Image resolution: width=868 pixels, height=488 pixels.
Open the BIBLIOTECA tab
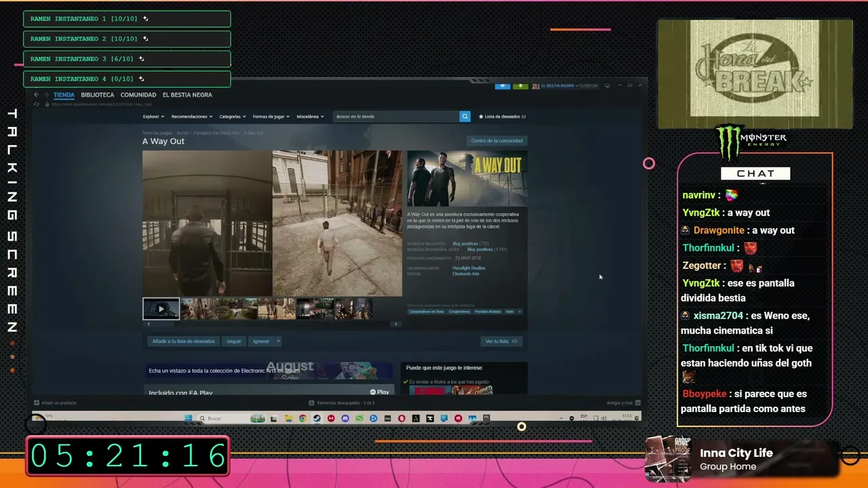[x=98, y=95]
